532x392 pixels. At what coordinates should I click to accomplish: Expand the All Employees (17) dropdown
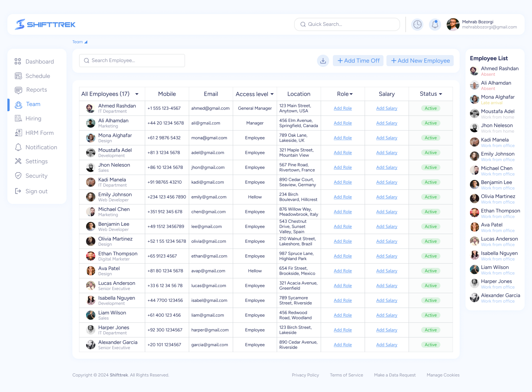pos(137,94)
